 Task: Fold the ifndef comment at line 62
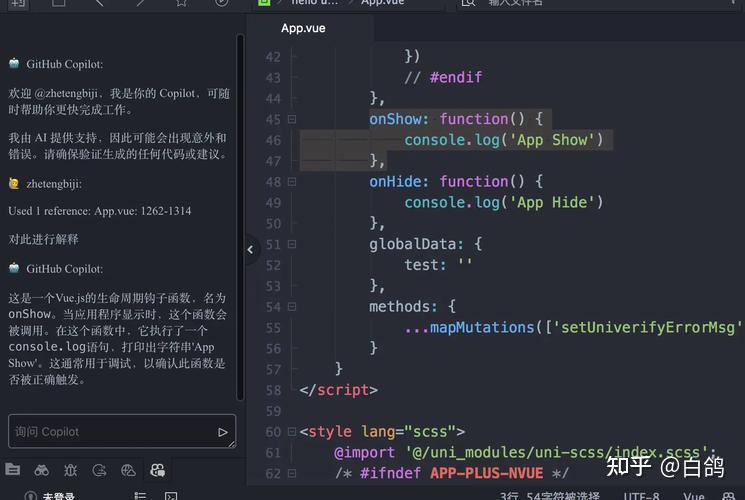point(292,473)
